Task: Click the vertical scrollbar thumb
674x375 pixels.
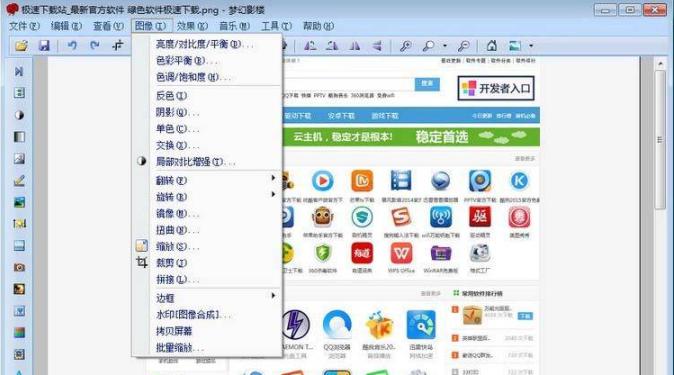Action: point(660,140)
